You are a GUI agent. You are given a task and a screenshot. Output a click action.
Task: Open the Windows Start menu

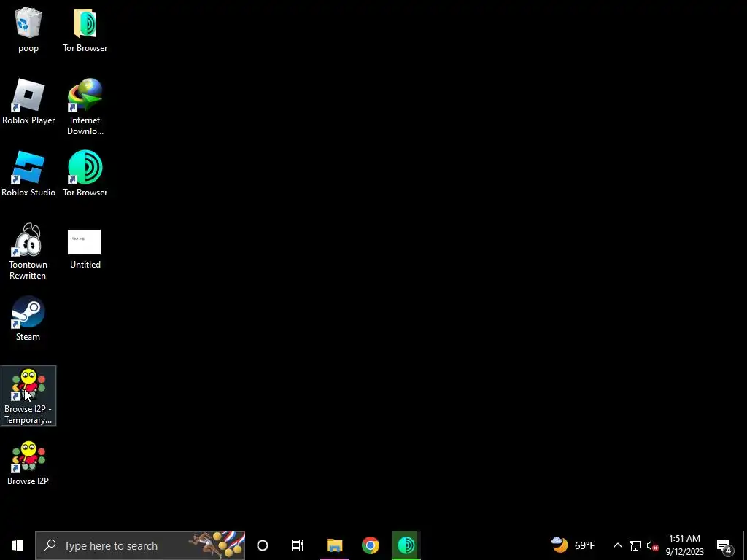pos(18,545)
